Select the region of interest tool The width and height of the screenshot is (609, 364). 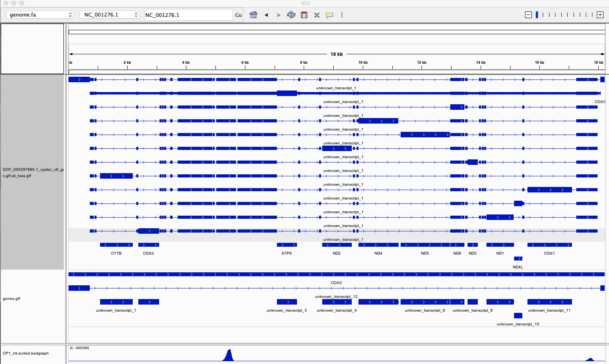click(x=304, y=15)
